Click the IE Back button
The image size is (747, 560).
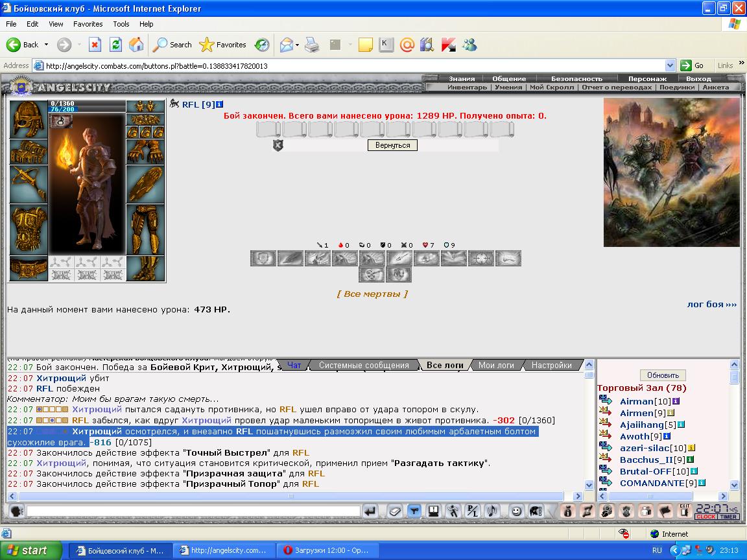[22, 45]
